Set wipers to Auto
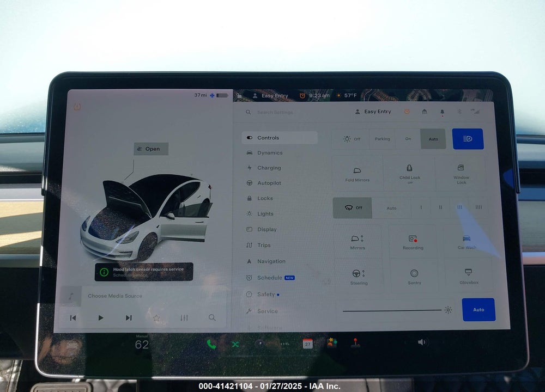Viewport: 545px width, 392px height. pyautogui.click(x=391, y=208)
